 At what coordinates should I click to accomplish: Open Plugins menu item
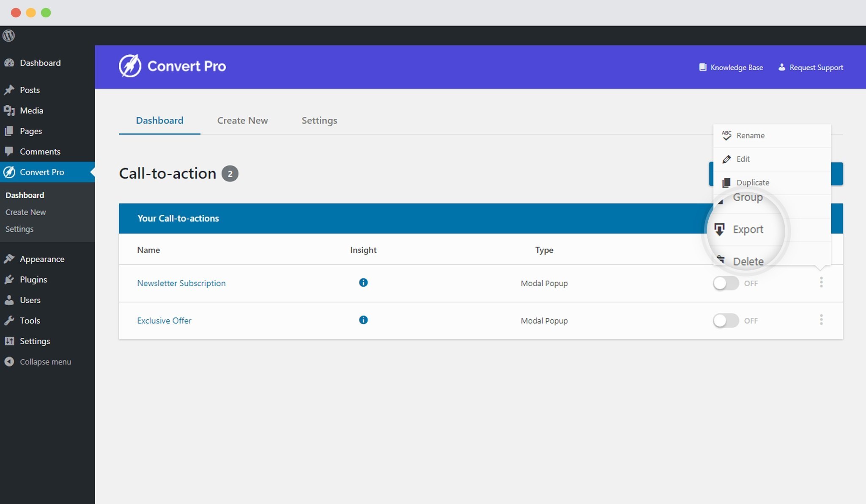click(x=33, y=279)
